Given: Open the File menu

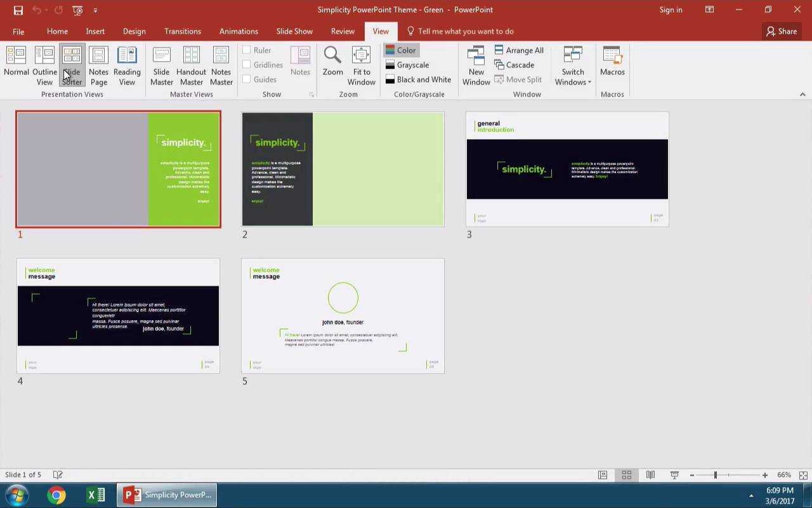Looking at the screenshot, I should point(18,31).
